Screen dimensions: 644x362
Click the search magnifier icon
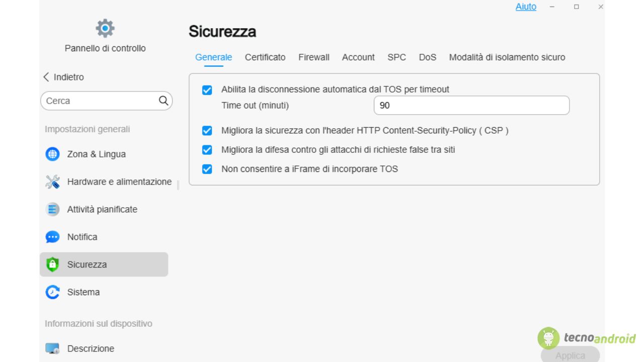coord(164,101)
